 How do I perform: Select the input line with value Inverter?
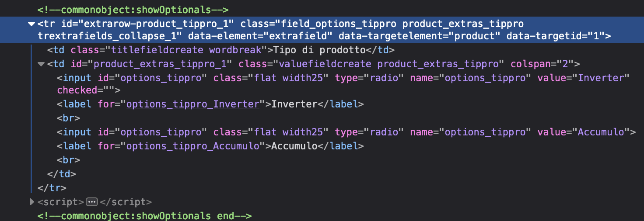click(343, 84)
